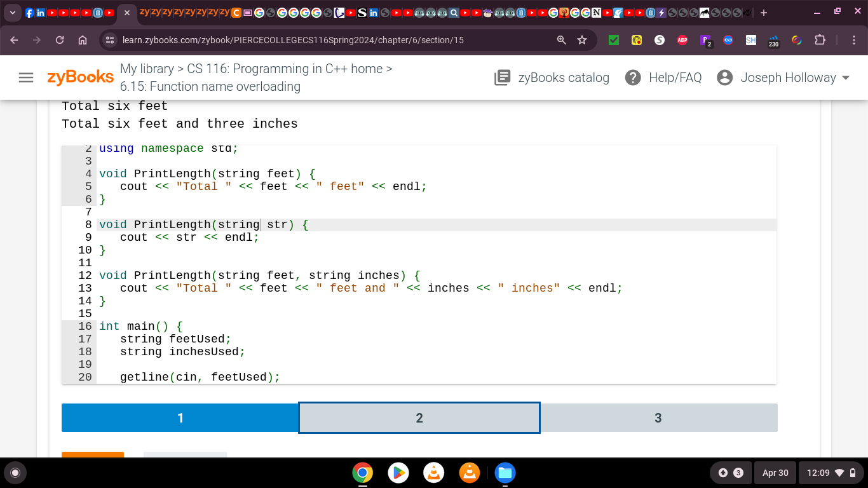Viewport: 868px width, 488px height.
Task: Open the Adblock Plus extension
Action: pos(682,39)
